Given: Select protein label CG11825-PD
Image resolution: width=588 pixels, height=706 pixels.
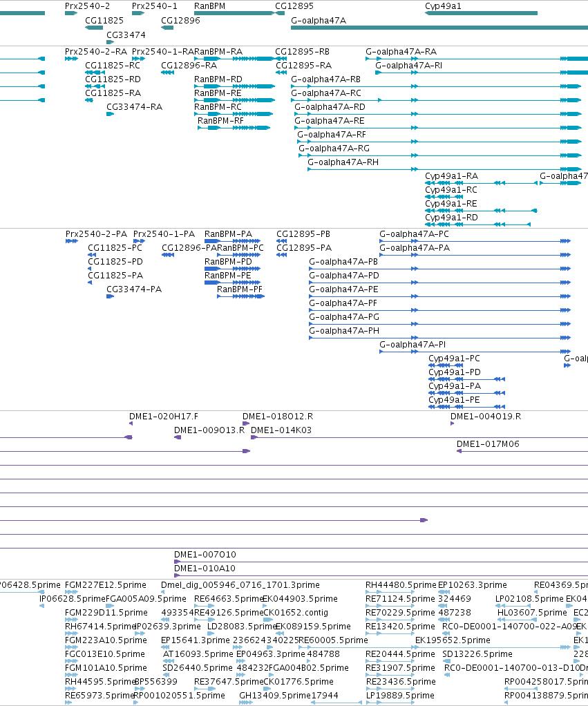Looking at the screenshot, I should coord(115,262).
